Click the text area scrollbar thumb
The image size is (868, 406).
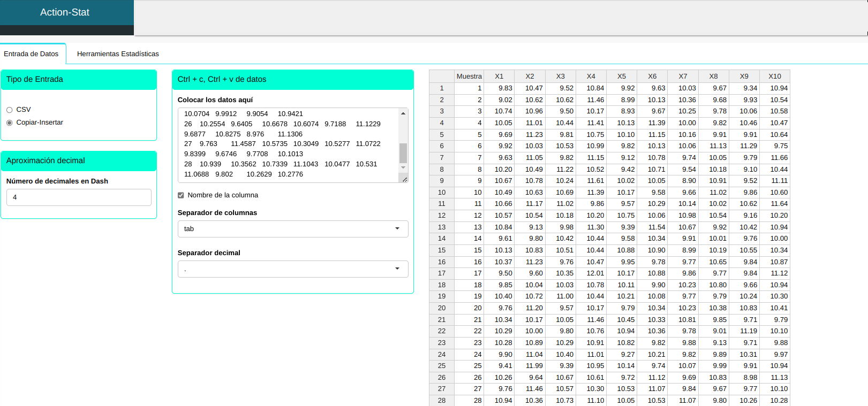click(x=403, y=153)
